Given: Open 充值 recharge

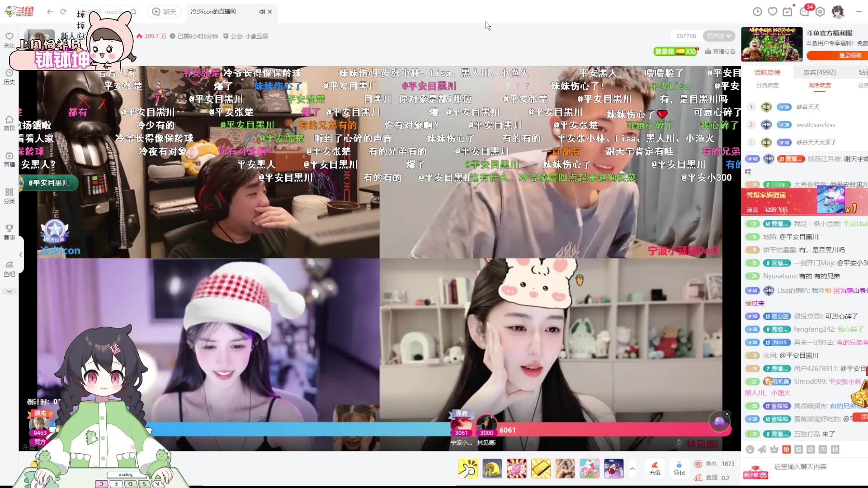Looking at the screenshot, I should tap(655, 469).
